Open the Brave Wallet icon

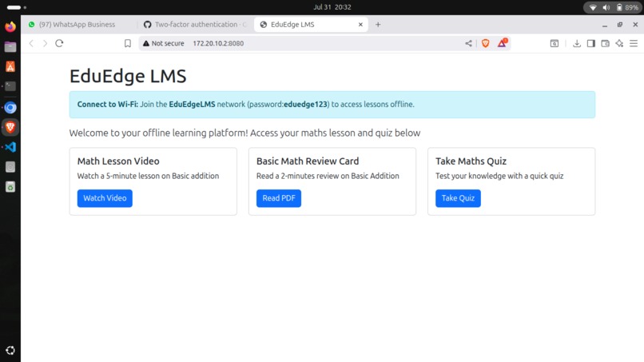(605, 43)
